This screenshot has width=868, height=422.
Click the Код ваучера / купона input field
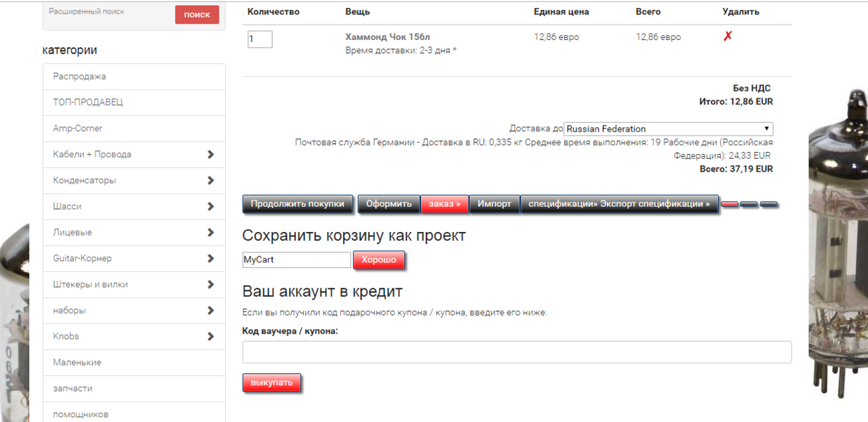(x=517, y=352)
